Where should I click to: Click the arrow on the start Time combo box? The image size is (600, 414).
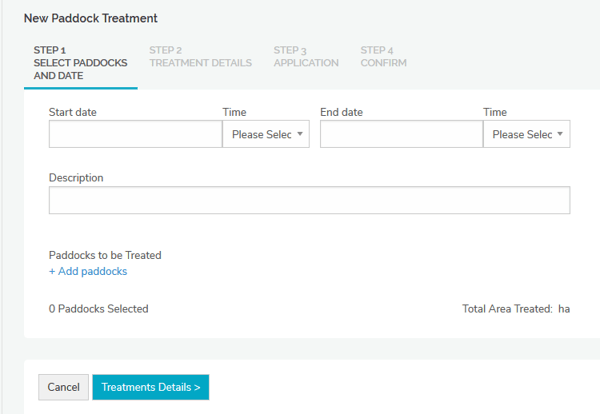[300, 134]
